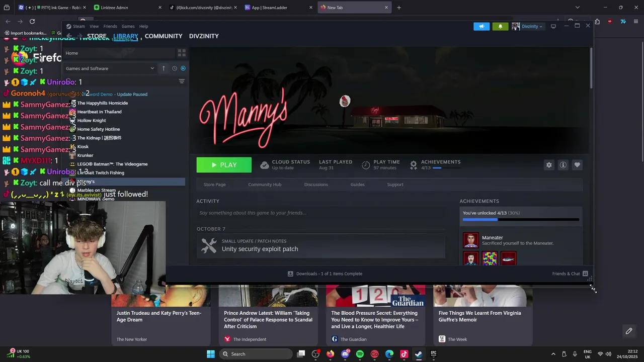The image size is (644, 362).
Task: Click the unlocked 4/13 achievements progress bar
Action: 521,220
